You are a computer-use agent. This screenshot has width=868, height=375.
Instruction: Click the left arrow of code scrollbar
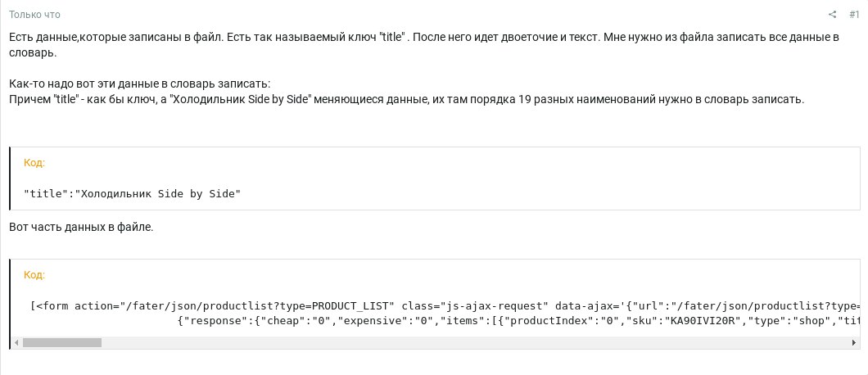(x=16, y=343)
